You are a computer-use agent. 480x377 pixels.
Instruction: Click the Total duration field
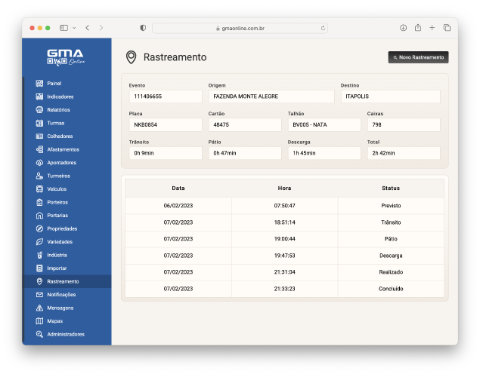404,153
